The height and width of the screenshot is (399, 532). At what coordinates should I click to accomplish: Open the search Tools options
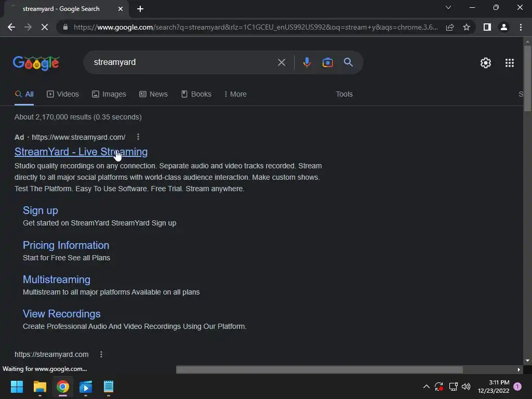(344, 94)
